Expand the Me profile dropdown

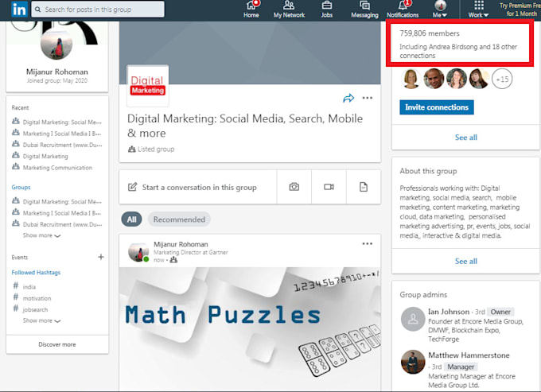tap(440, 10)
